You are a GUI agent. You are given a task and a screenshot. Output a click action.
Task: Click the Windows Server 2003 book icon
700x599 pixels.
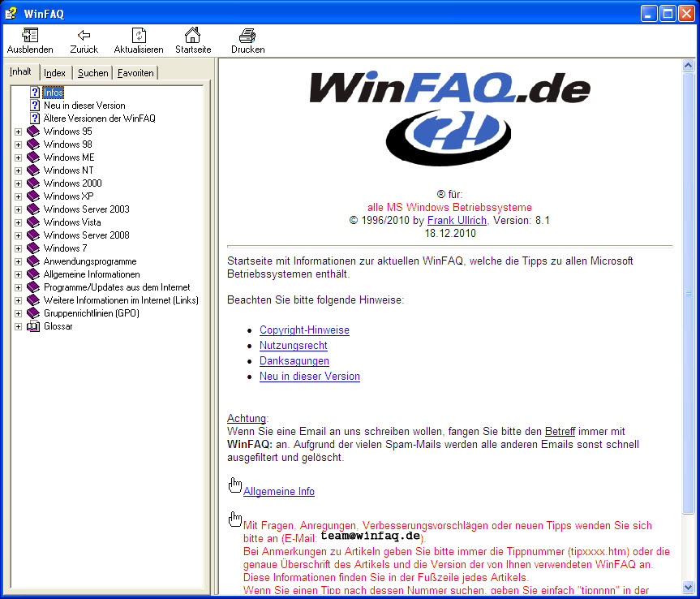tap(33, 209)
